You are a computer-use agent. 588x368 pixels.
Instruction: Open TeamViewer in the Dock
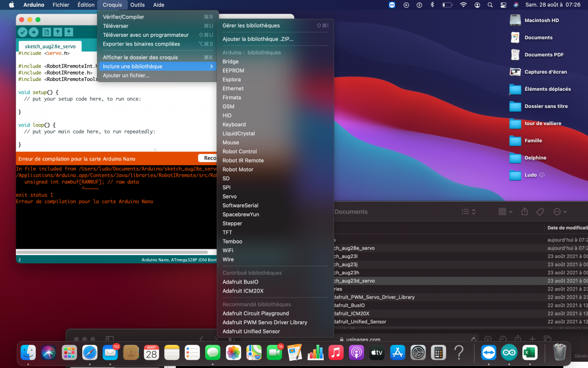tap(489, 352)
